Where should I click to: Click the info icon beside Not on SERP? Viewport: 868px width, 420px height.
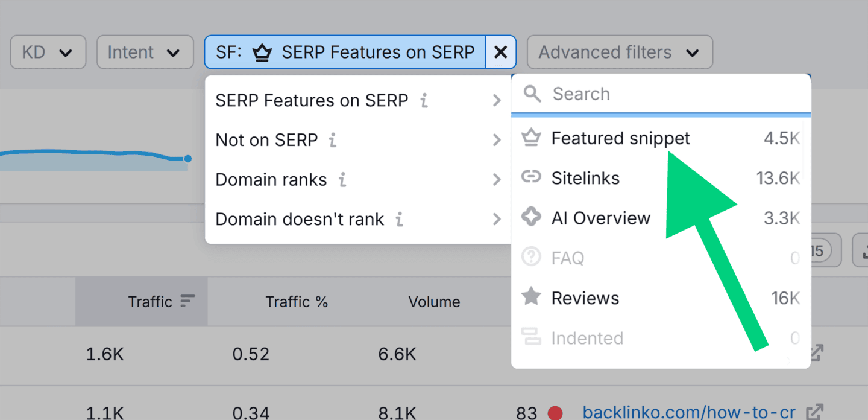332,140
